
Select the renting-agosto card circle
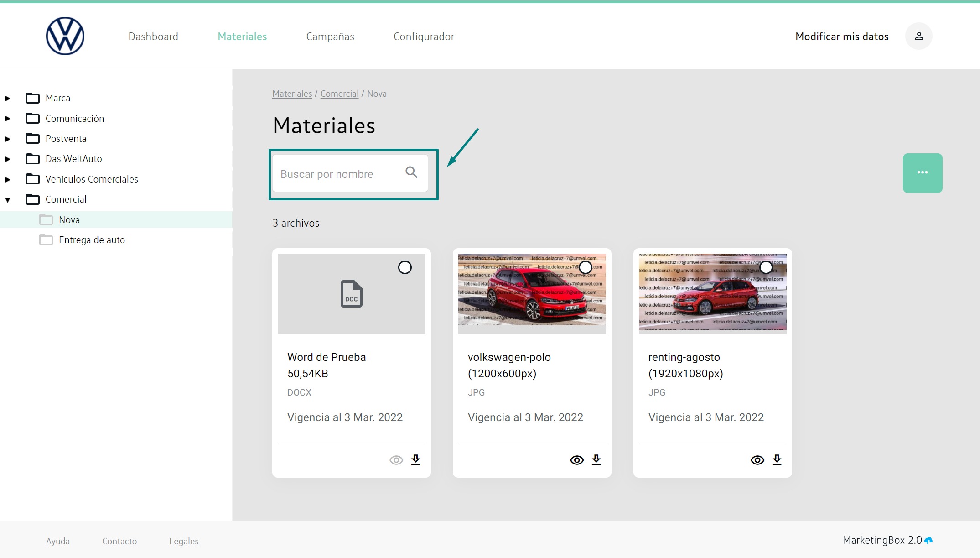[766, 267]
